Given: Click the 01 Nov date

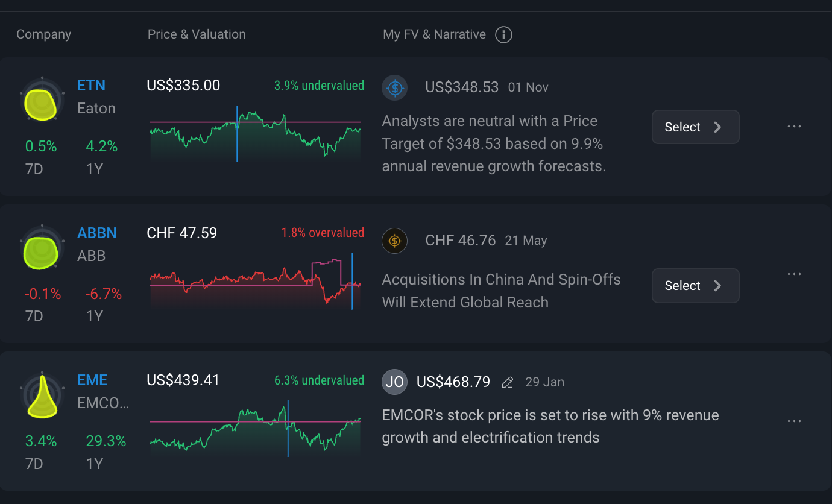Looking at the screenshot, I should coord(528,87).
